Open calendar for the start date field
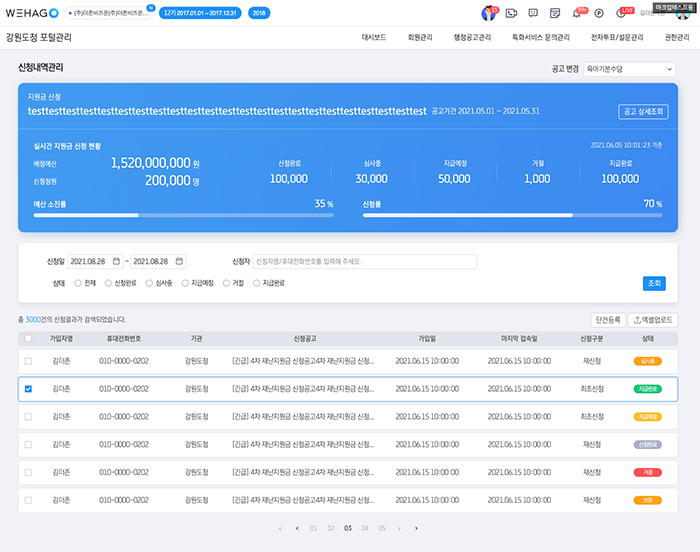Screen dimensions: 700x552 [x=117, y=261]
